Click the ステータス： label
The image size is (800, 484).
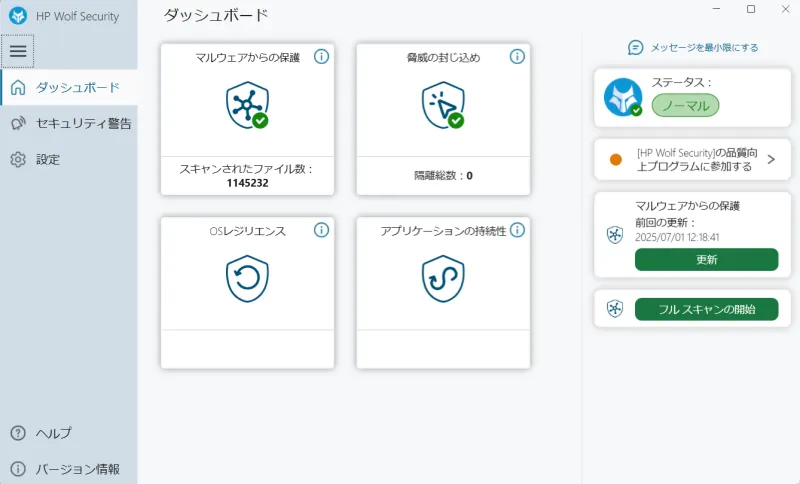point(681,82)
